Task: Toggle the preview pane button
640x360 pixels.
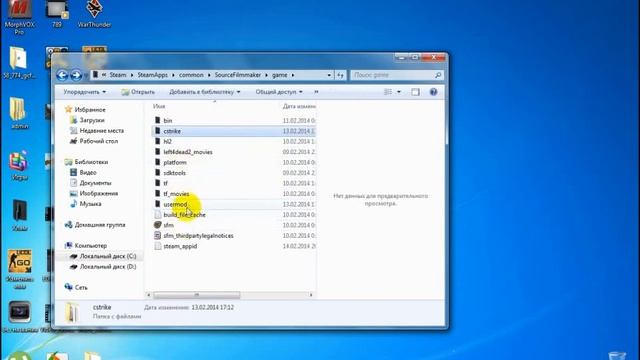Action: click(x=416, y=92)
